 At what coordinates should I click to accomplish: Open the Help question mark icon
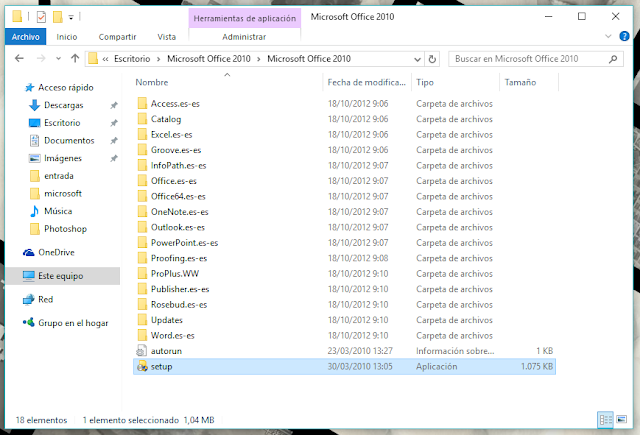tap(624, 36)
